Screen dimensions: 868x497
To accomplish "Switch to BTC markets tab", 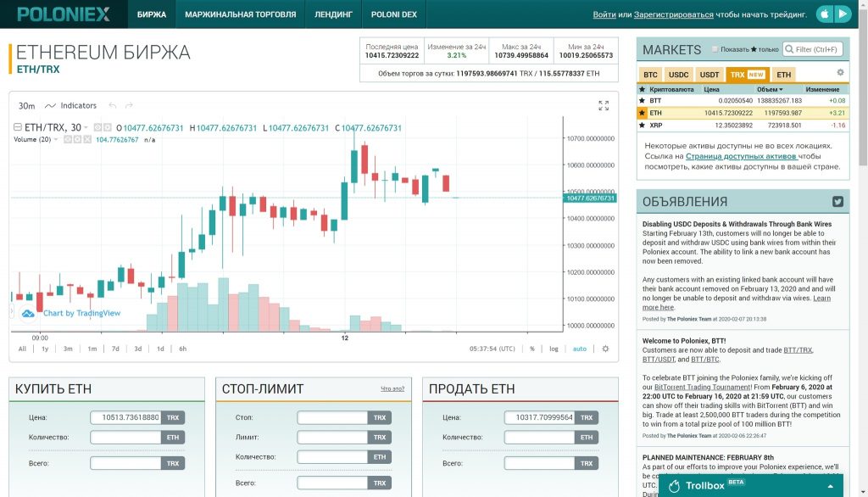I will (x=650, y=75).
